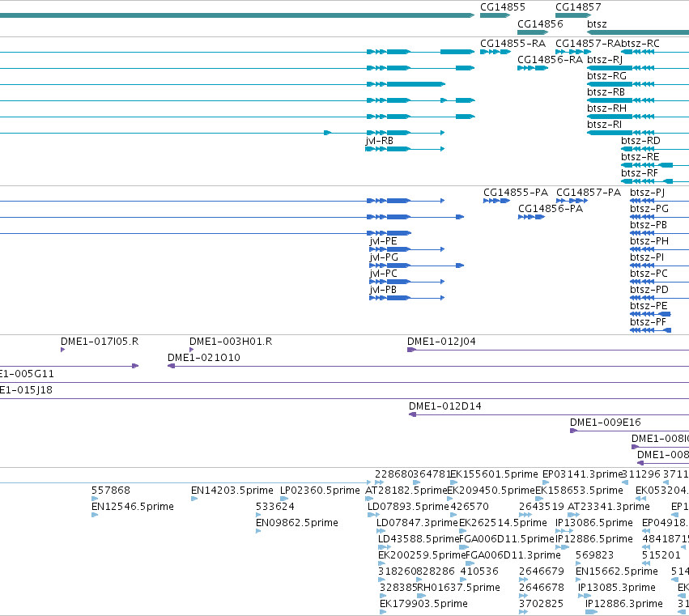Click the btsz-RI transcript label

coord(604,125)
